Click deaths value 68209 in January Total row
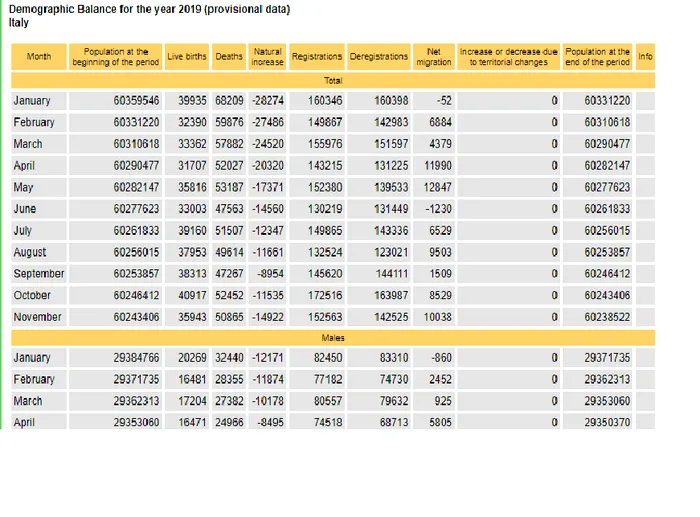 click(x=230, y=101)
